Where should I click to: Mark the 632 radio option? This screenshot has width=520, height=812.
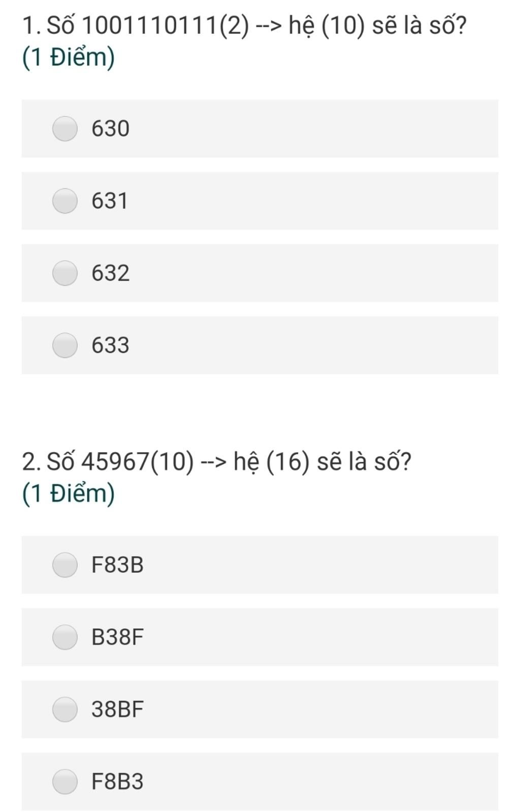click(65, 273)
